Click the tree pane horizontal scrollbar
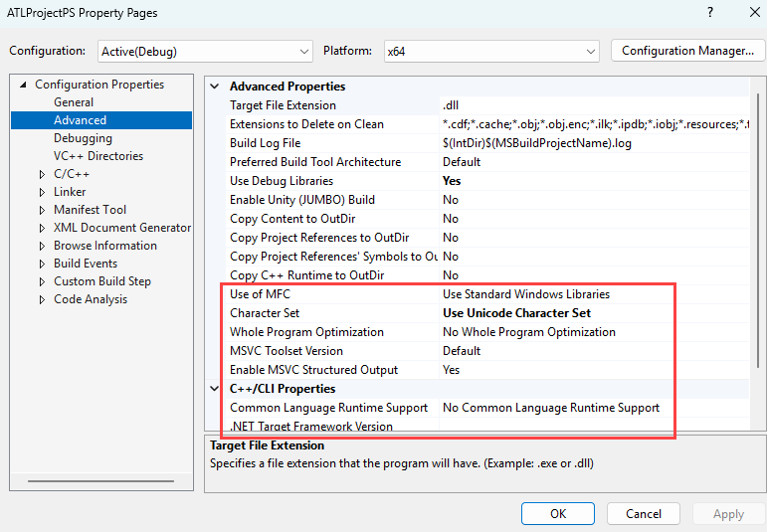767x532 pixels. click(x=100, y=481)
